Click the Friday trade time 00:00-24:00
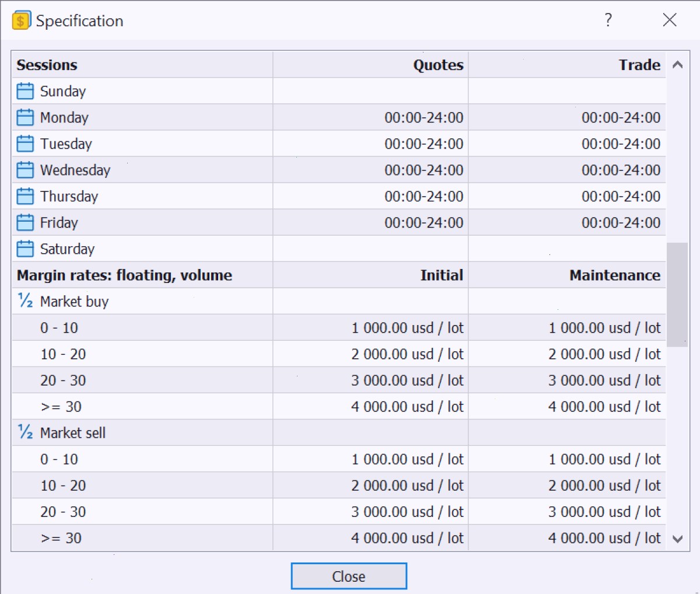 click(x=621, y=222)
